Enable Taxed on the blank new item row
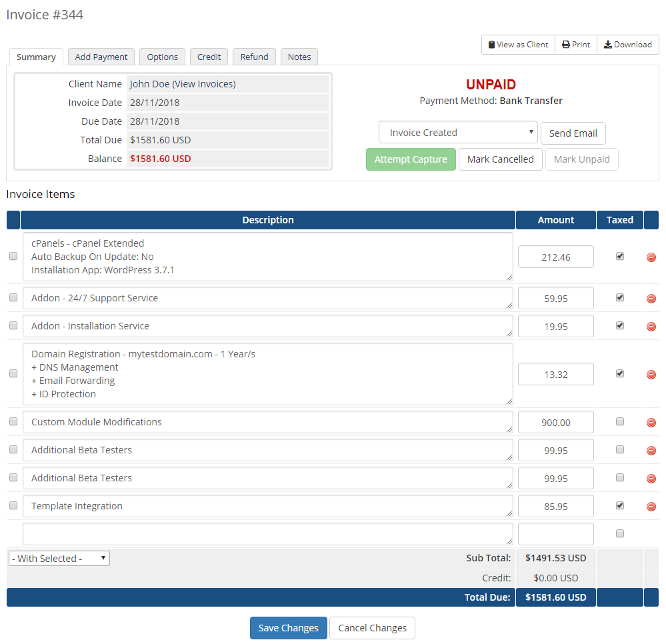Image resolution: width=666 pixels, height=644 pixels. [620, 533]
